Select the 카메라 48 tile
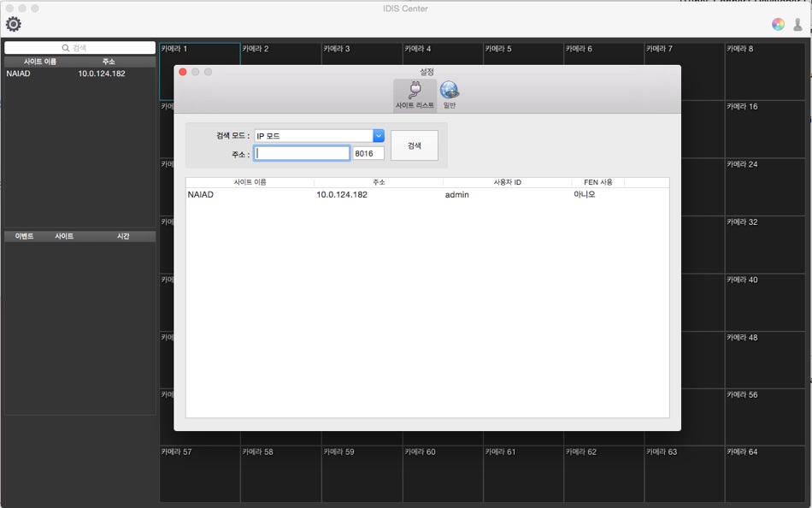Viewport: 812px width, 508px height. tap(765, 360)
